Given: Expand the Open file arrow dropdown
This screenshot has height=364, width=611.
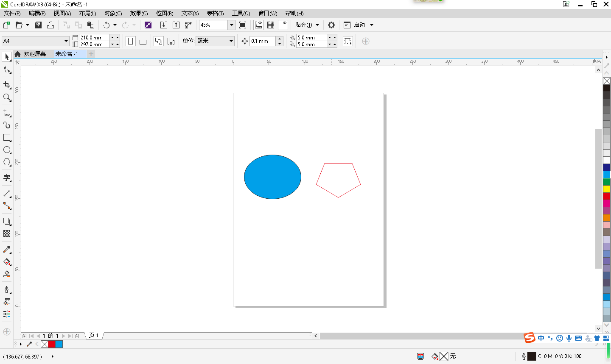Looking at the screenshot, I should pos(28,25).
